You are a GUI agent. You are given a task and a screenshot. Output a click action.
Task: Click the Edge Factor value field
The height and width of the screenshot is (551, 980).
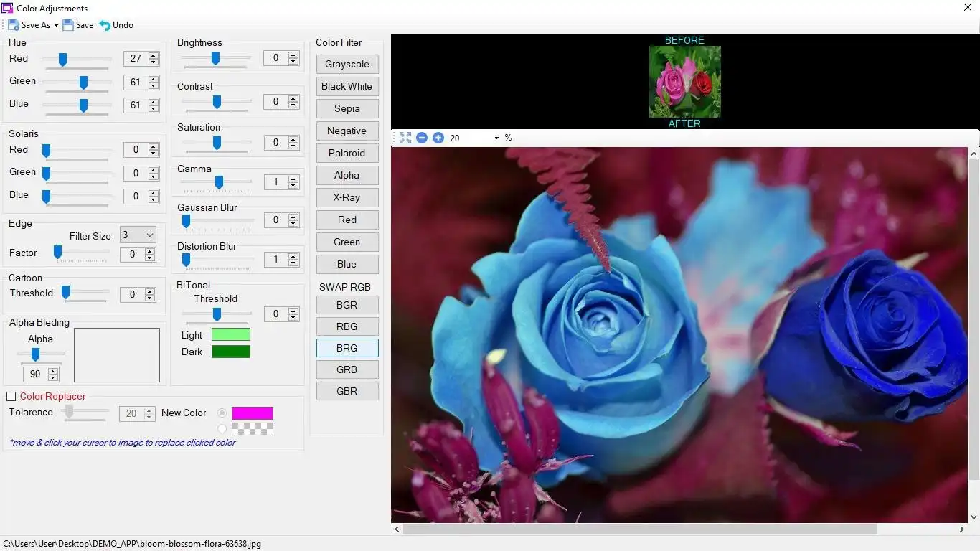pyautogui.click(x=132, y=254)
